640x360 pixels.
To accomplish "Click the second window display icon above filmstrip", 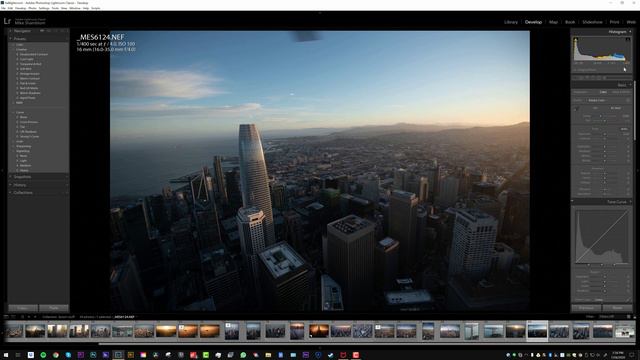I will pos(13,317).
